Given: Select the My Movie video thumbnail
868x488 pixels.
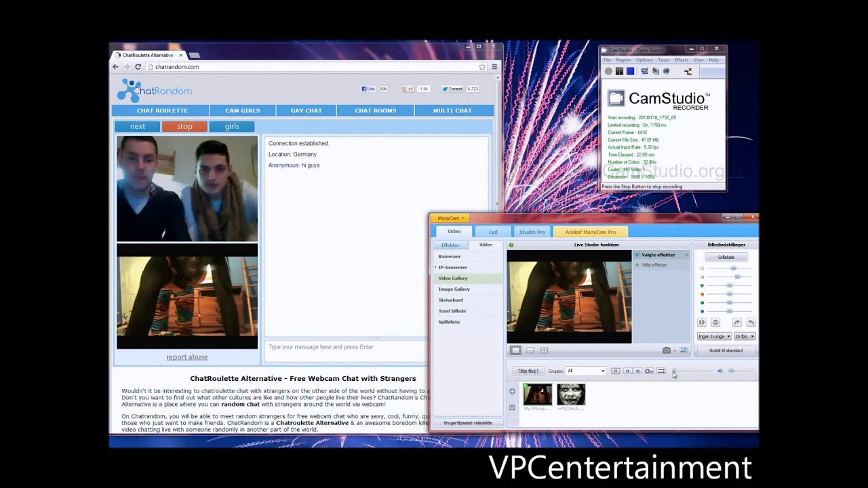Looking at the screenshot, I should tap(538, 394).
